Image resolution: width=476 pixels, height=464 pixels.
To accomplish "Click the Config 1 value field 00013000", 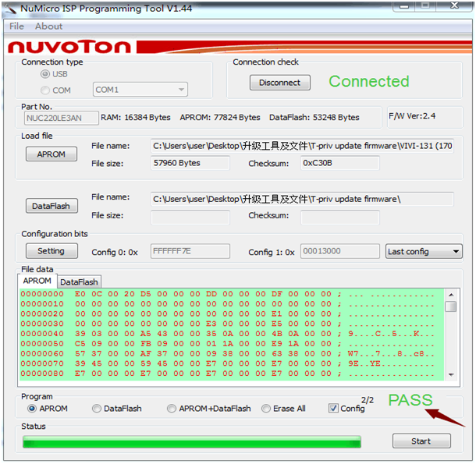I will pos(340,251).
